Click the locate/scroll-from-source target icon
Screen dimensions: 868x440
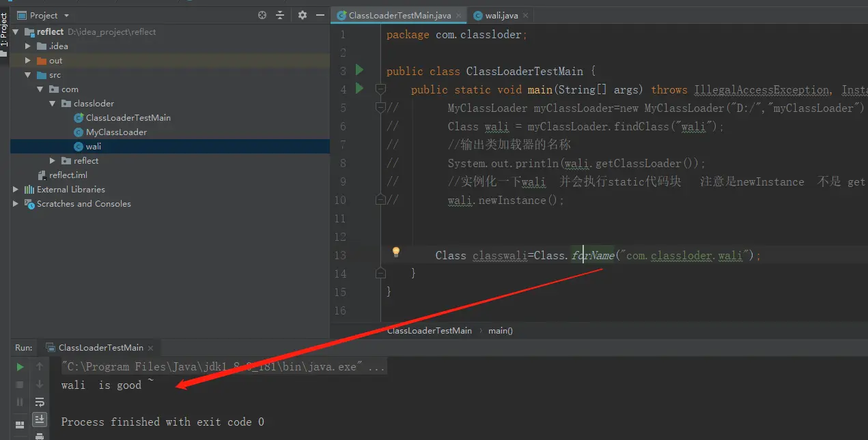(x=262, y=15)
